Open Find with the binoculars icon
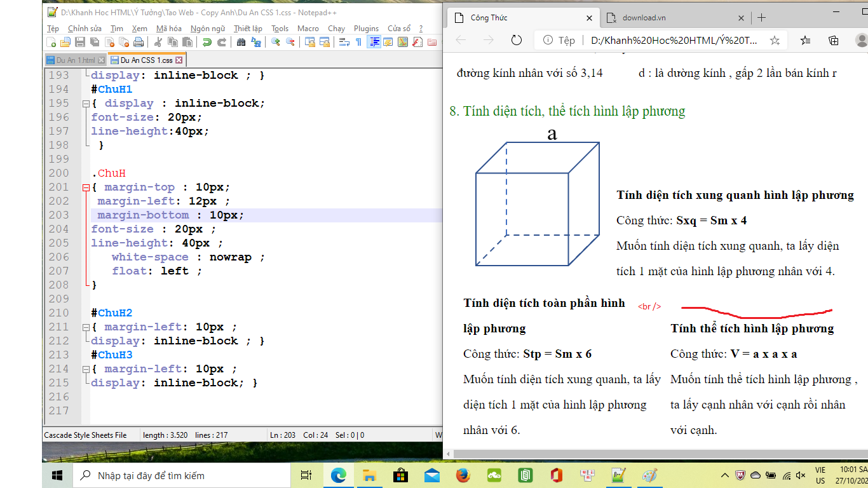This screenshot has width=868, height=488. click(x=241, y=43)
